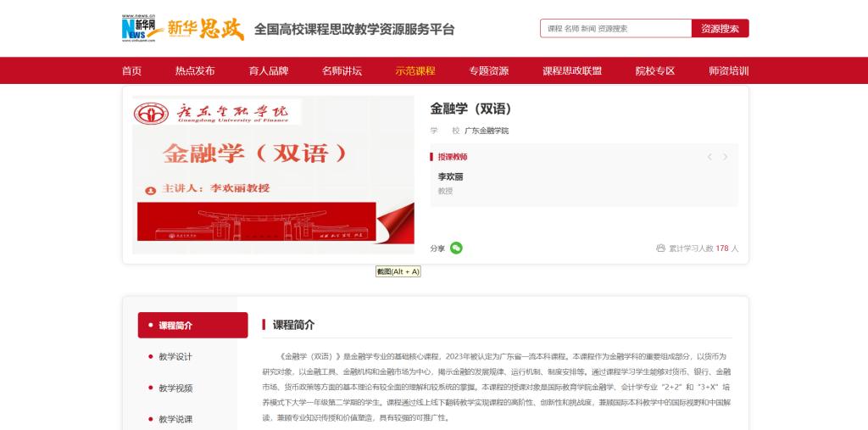Select 教学设计 in the sidebar
Viewport: 868px width, 430px height.
coord(175,356)
